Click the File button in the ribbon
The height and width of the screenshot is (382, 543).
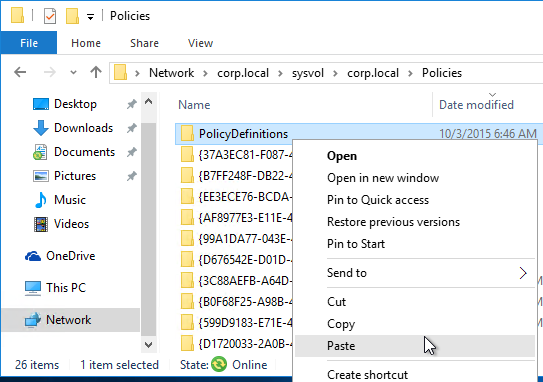click(x=29, y=43)
